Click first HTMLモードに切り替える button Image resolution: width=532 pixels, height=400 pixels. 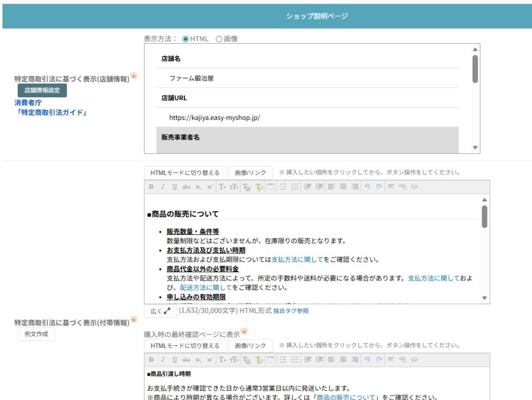tap(185, 172)
